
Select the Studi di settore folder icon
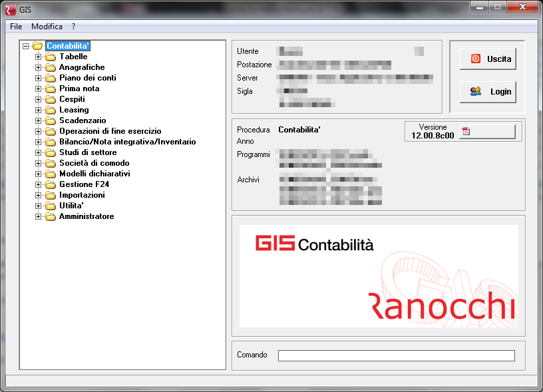(51, 152)
